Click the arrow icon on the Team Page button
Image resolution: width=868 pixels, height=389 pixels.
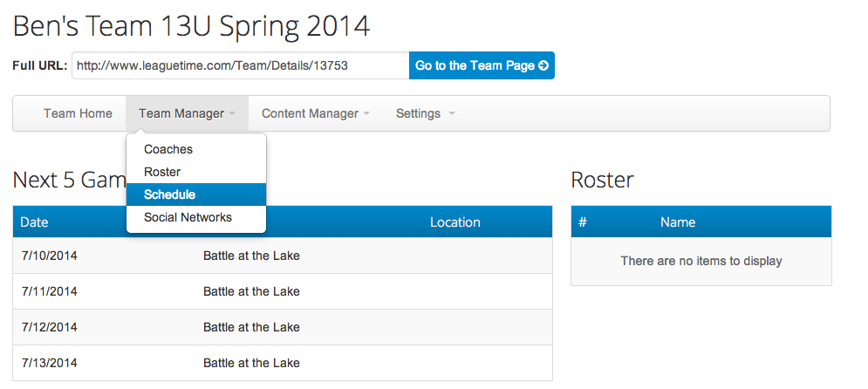coord(543,65)
